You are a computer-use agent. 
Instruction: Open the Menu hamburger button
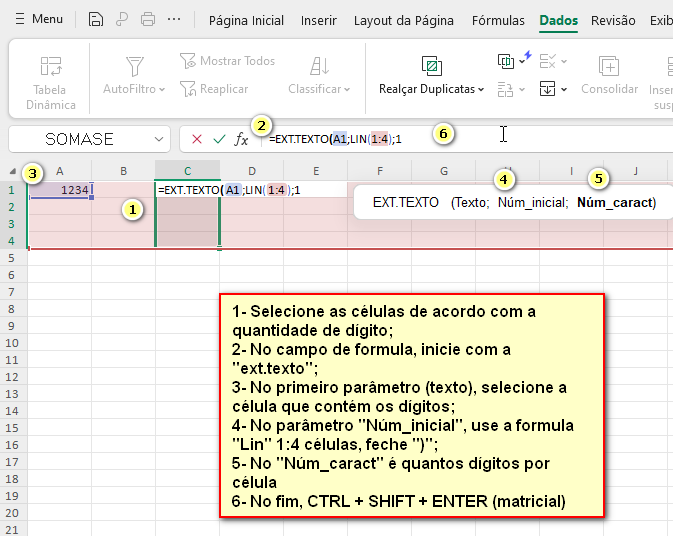point(38,19)
